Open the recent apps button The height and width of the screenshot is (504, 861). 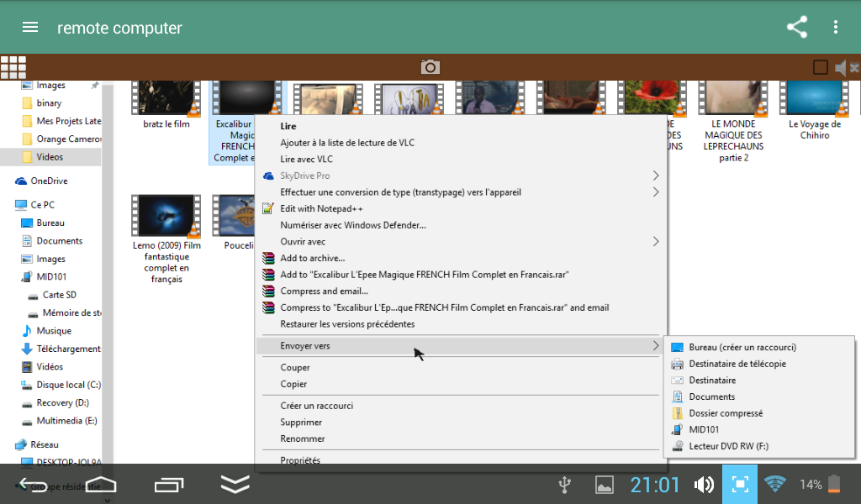[x=168, y=484]
